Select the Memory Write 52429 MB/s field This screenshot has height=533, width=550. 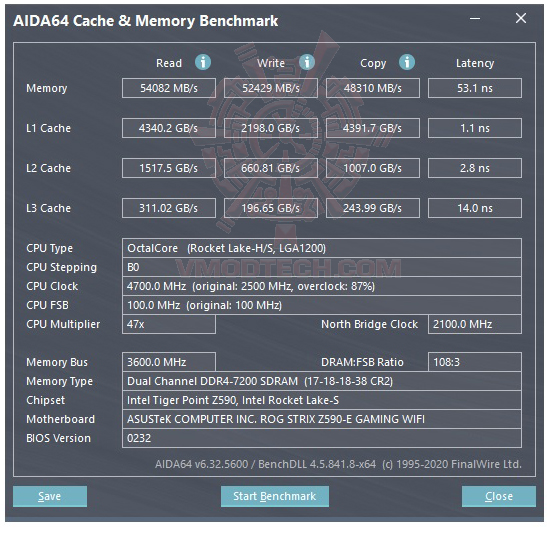tap(271, 88)
